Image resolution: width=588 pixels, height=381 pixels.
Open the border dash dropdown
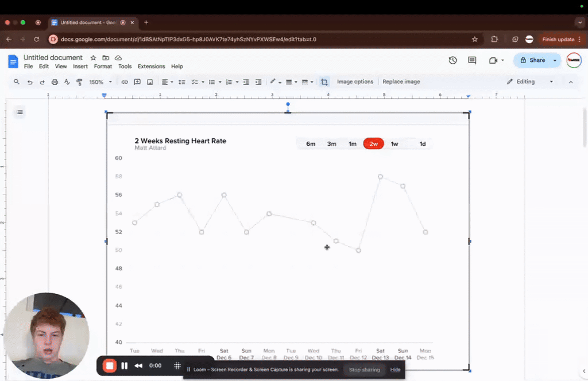click(308, 82)
